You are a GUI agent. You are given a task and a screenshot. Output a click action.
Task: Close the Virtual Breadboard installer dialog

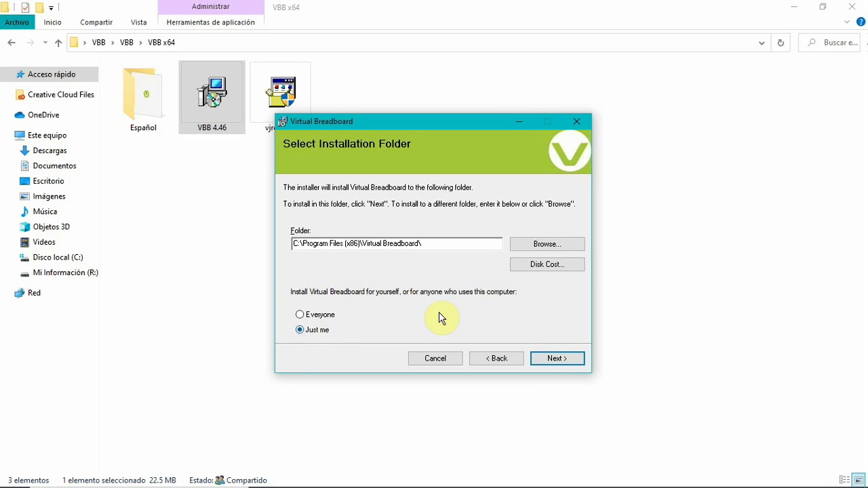click(576, 121)
